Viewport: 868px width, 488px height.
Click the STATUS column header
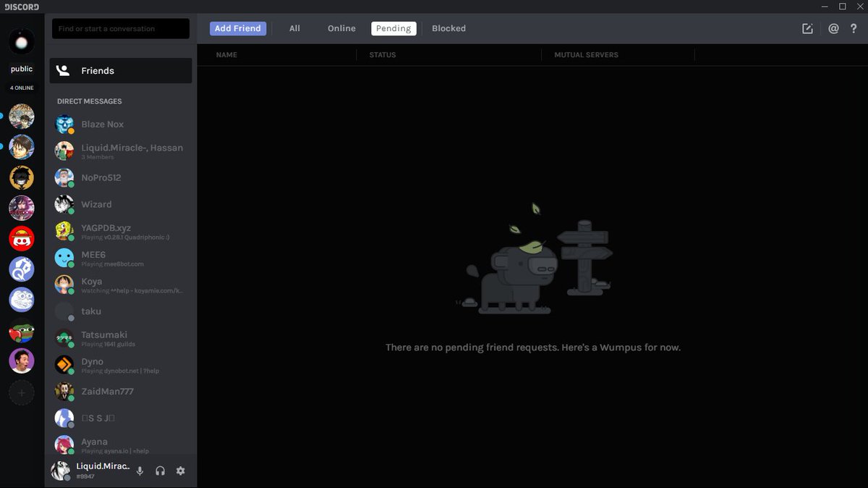tap(383, 55)
